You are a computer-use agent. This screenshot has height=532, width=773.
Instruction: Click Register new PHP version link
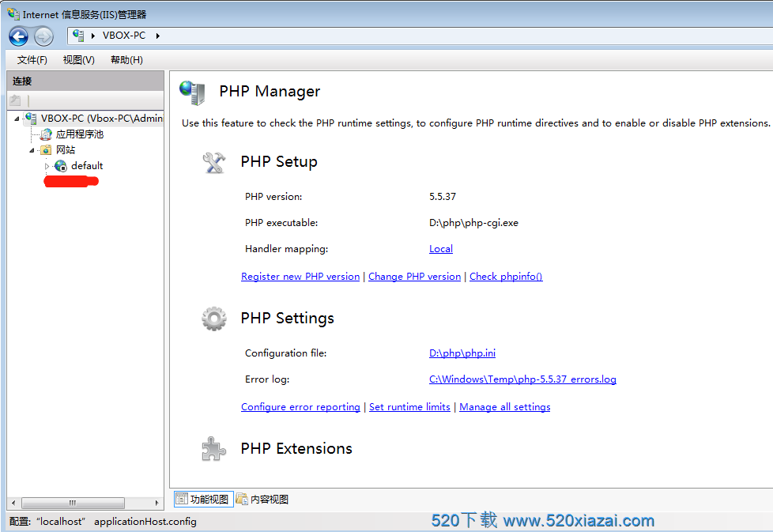click(x=300, y=277)
